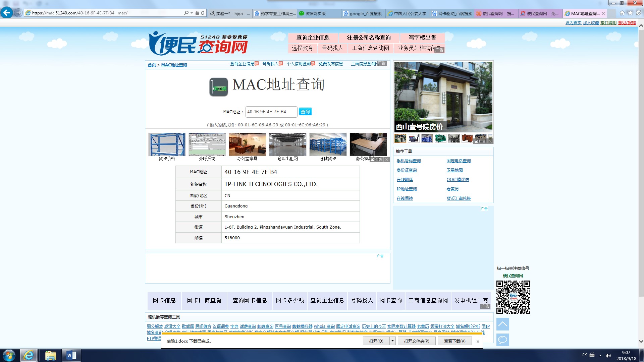Viewport: 644px width, 362px height.
Task: Expand the Open button dropdown arrow
Action: point(392,341)
